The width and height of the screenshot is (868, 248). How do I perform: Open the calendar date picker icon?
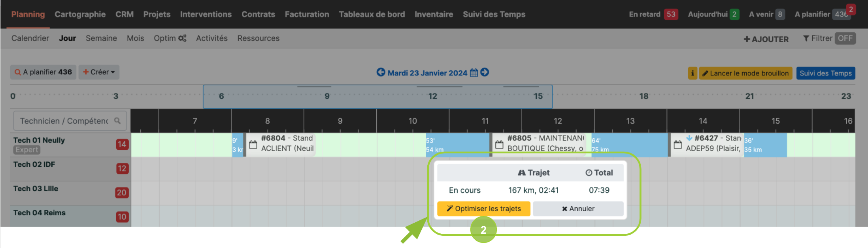click(474, 73)
